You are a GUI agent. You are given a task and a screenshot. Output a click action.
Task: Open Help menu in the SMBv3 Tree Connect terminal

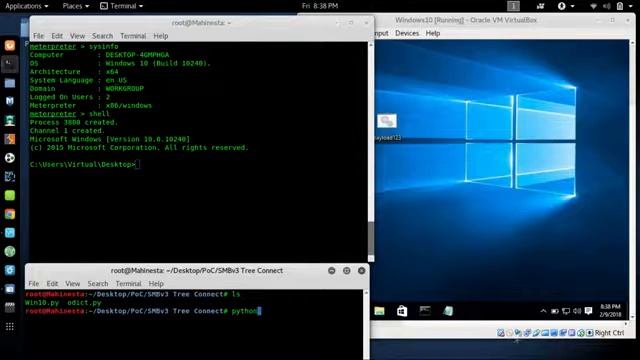click(156, 283)
